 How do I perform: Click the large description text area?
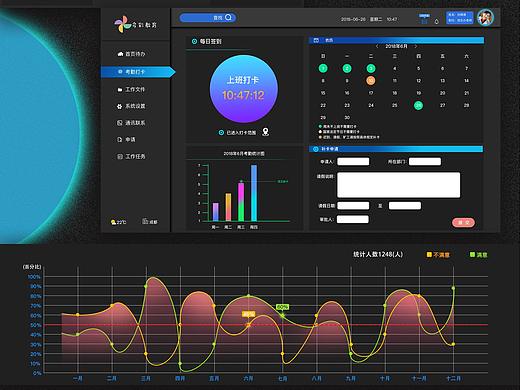click(398, 185)
